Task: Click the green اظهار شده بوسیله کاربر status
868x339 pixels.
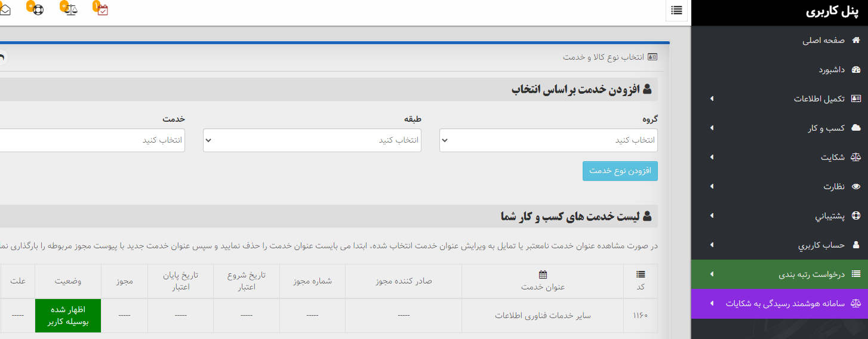Action: click(68, 316)
